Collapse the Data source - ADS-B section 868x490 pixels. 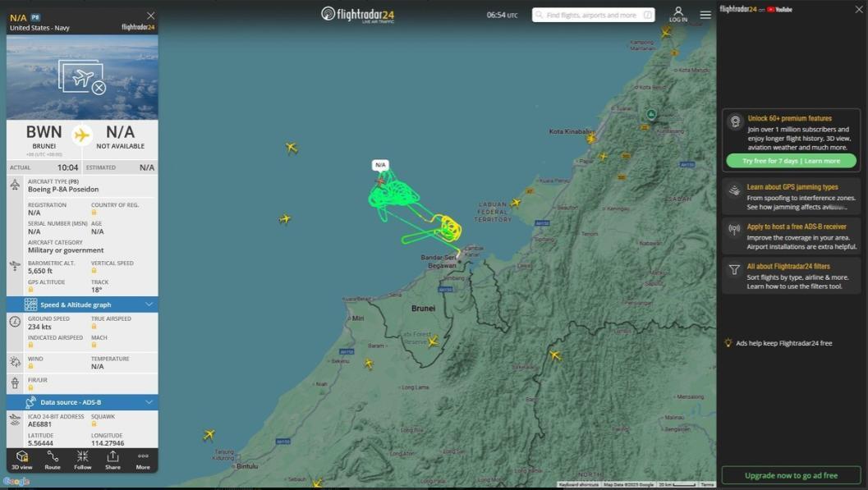point(149,402)
